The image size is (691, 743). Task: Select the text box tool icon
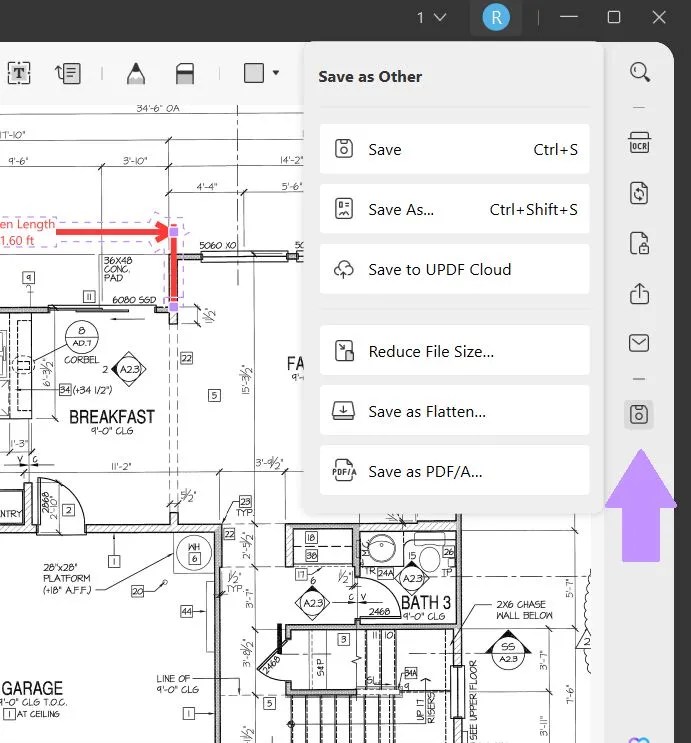[x=19, y=73]
